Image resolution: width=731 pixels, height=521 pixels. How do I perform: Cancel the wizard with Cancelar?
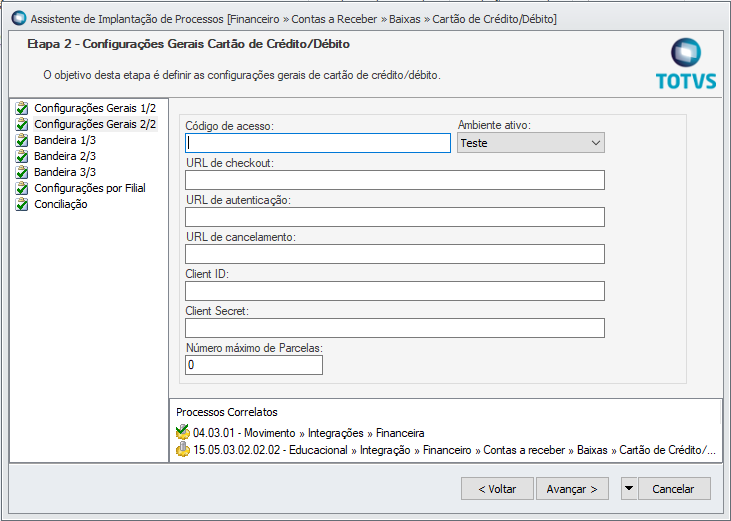673,489
